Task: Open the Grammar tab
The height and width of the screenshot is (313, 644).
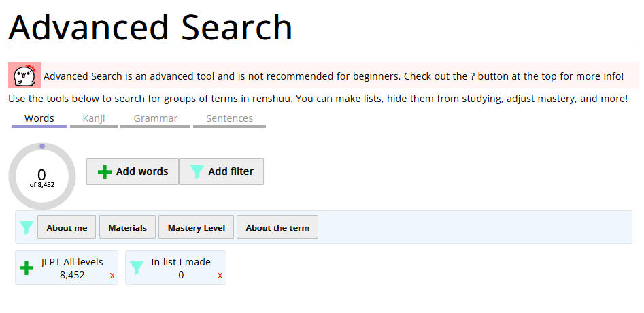Action: 155,120
